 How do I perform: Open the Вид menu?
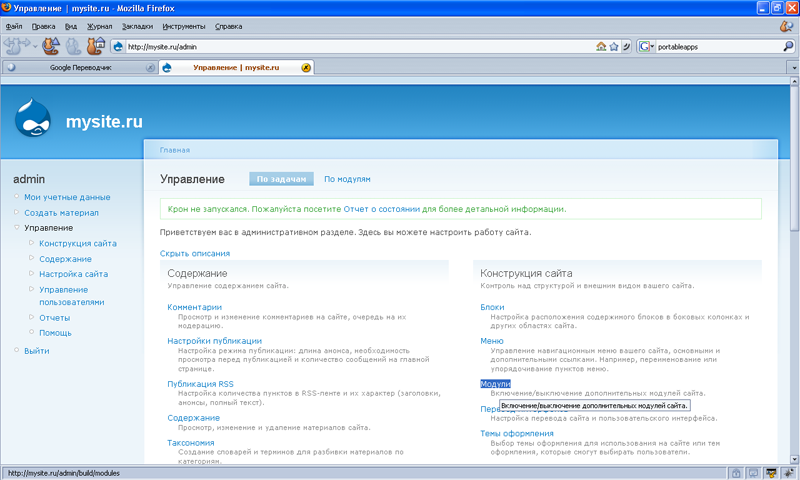point(71,26)
